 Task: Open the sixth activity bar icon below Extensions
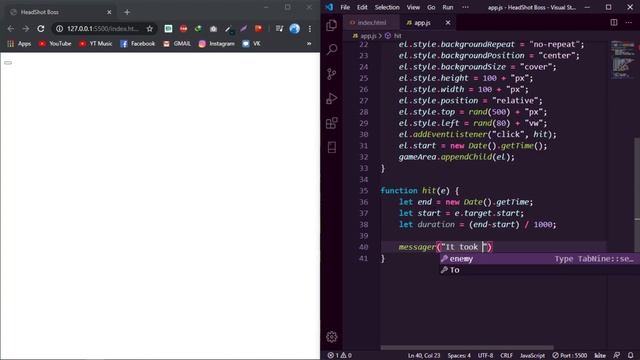(x=332, y=147)
